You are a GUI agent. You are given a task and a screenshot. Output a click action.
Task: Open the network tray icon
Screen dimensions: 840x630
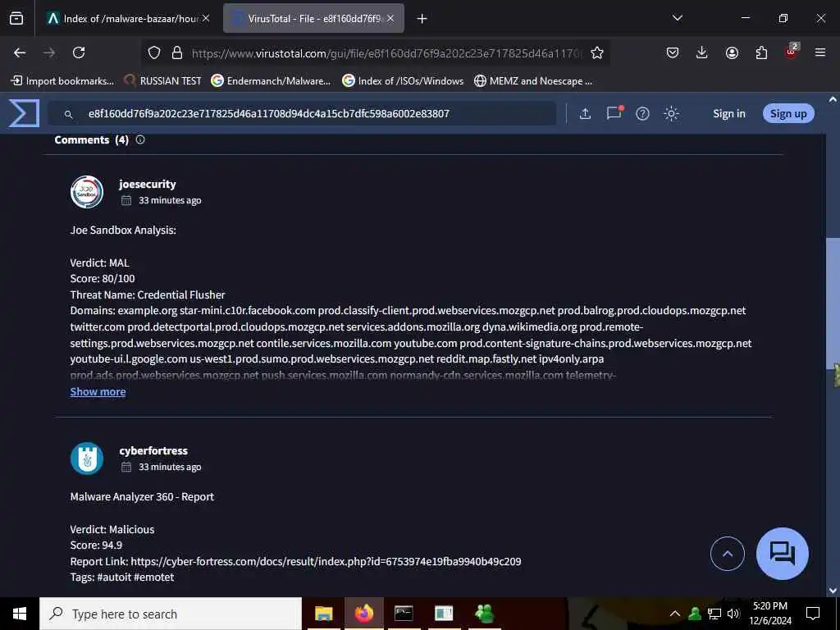point(714,614)
